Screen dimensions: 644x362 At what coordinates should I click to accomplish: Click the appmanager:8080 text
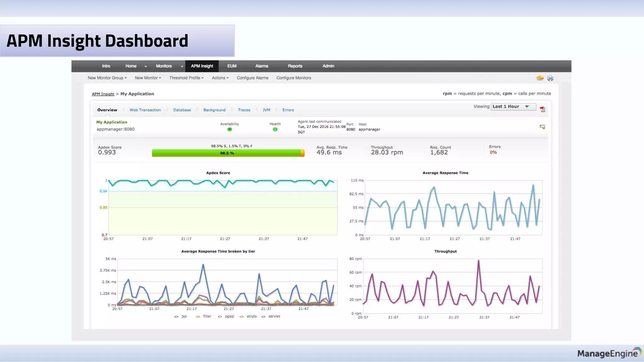tap(115, 129)
